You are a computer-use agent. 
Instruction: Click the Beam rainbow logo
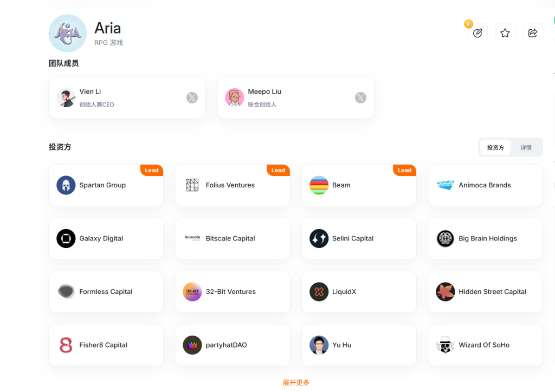[x=319, y=185]
